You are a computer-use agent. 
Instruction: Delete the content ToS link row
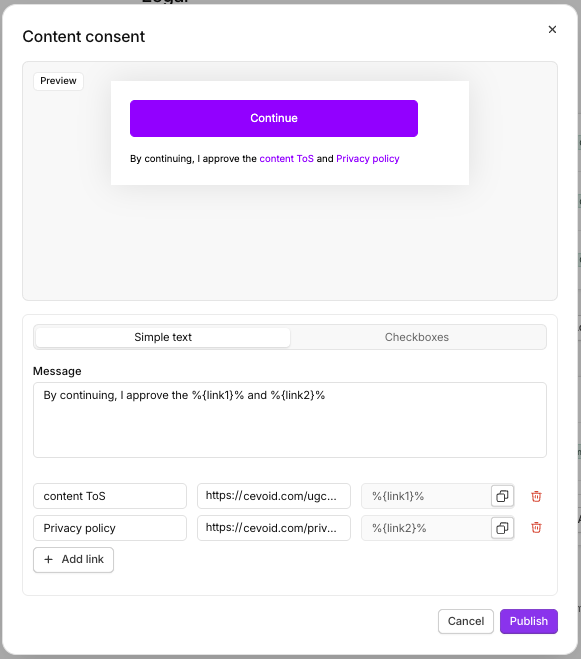pos(536,496)
